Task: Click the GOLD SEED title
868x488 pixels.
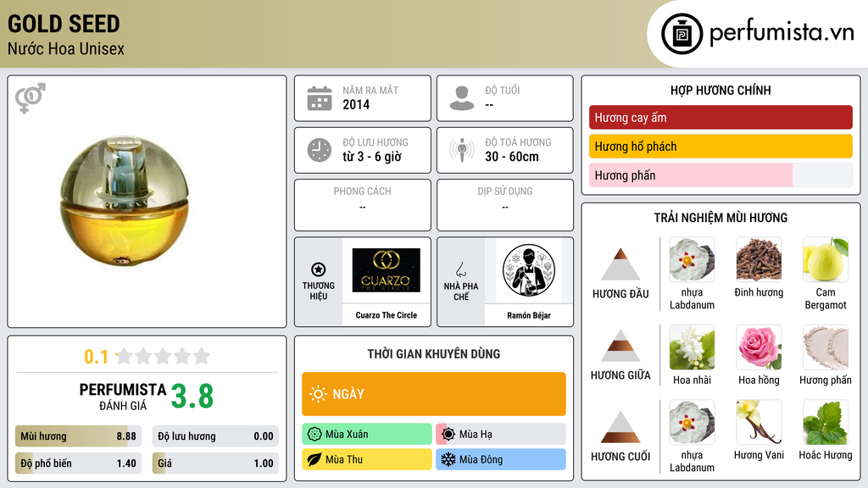Action: pyautogui.click(x=64, y=24)
